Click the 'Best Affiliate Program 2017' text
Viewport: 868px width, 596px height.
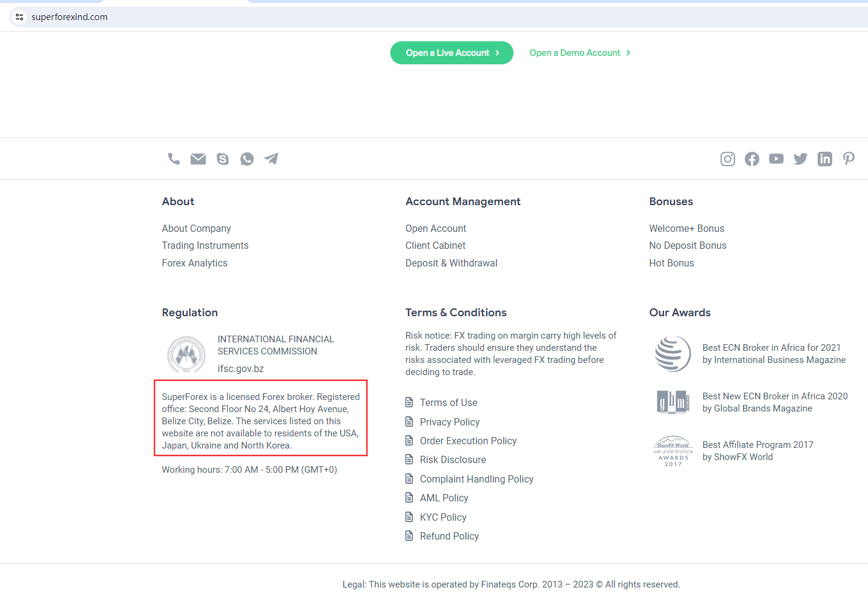[x=758, y=445]
